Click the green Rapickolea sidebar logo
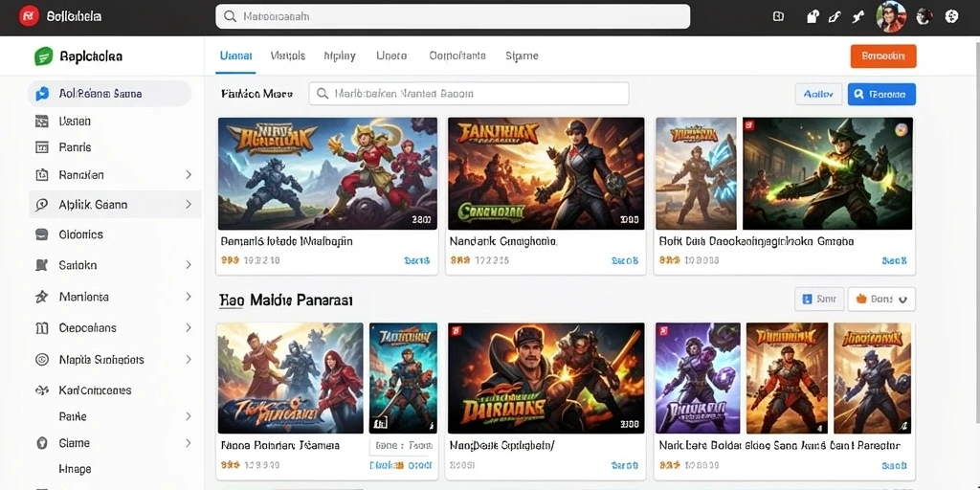Image resolution: width=980 pixels, height=490 pixels. click(x=43, y=56)
